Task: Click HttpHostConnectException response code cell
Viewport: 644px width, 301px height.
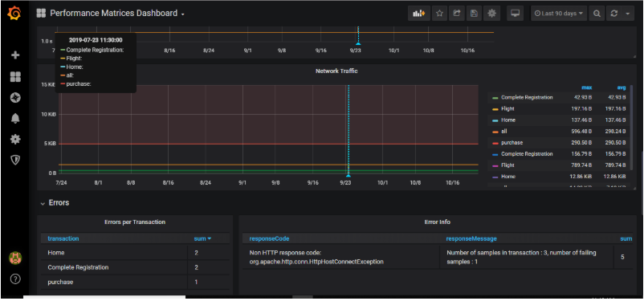Action: click(x=341, y=257)
